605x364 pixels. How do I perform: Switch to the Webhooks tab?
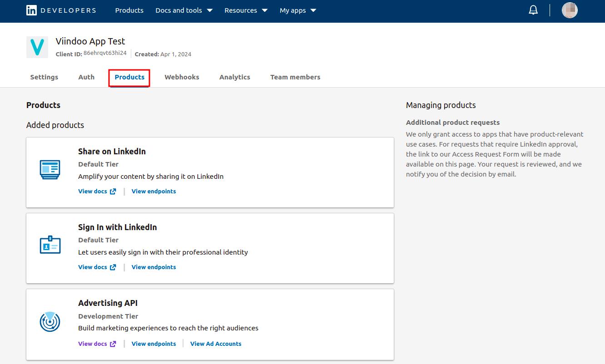point(182,77)
